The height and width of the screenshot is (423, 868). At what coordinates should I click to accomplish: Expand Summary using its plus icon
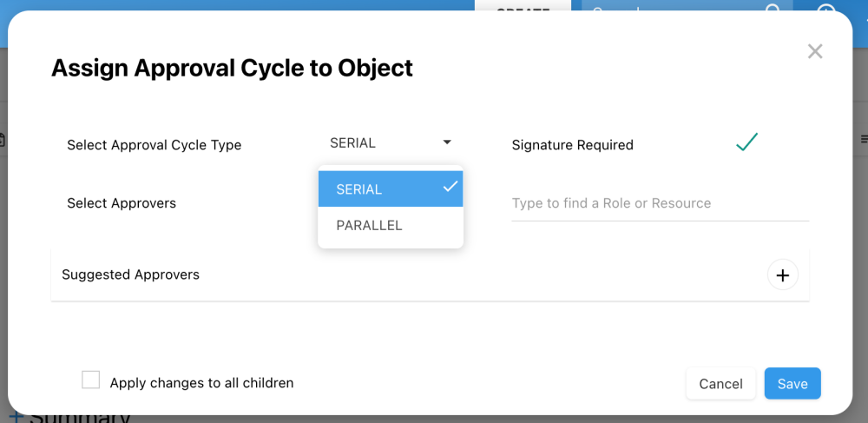pos(16,418)
